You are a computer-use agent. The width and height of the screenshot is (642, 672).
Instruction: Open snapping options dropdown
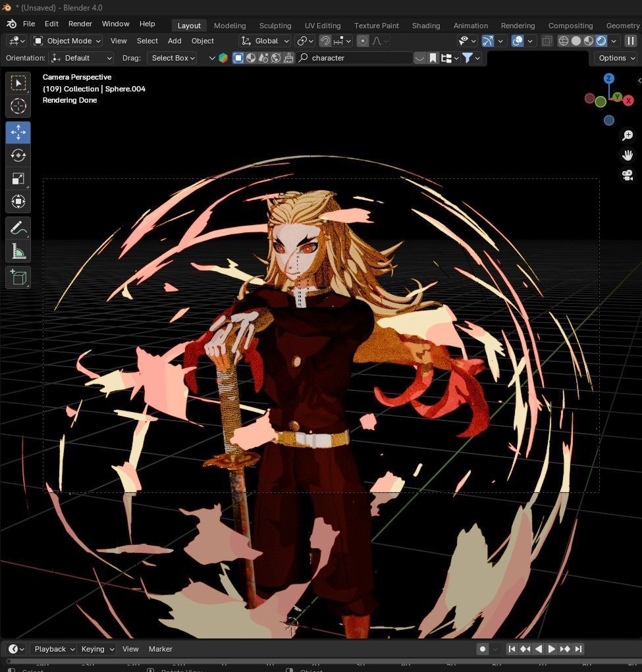(342, 41)
